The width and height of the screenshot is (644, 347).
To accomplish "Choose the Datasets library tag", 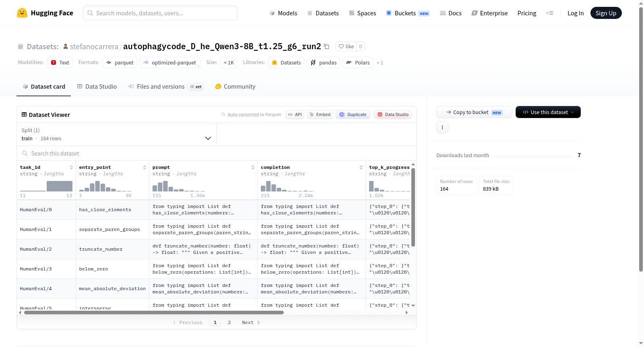I will click(x=286, y=62).
